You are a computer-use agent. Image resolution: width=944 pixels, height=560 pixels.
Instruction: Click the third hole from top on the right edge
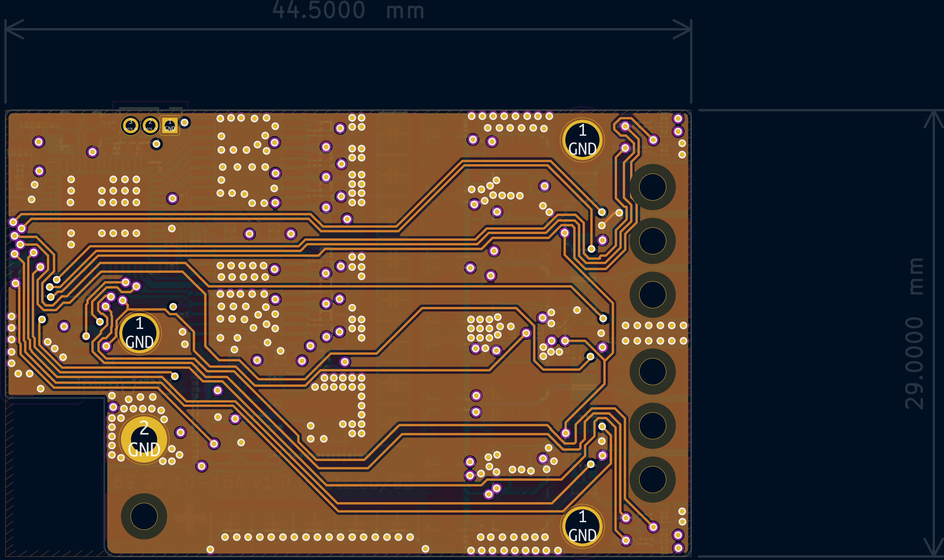tap(652, 294)
